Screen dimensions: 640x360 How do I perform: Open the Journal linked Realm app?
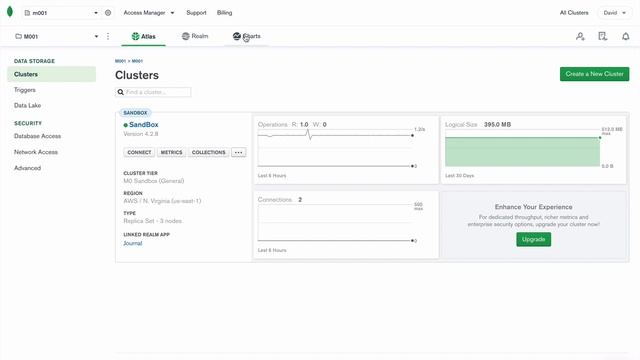coord(133,243)
